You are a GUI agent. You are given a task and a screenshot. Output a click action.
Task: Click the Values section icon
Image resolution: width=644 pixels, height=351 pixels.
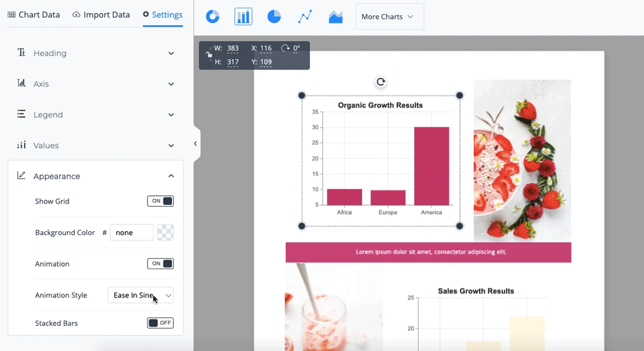coord(21,145)
